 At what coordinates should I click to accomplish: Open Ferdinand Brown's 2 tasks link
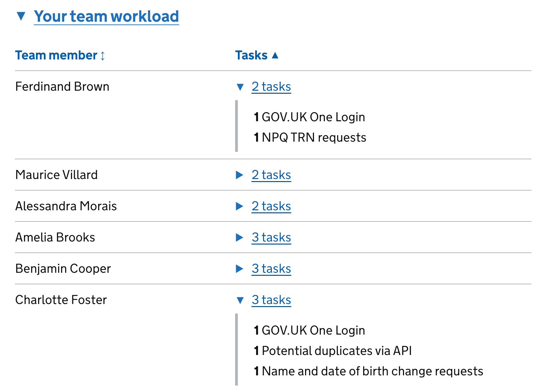pos(271,87)
